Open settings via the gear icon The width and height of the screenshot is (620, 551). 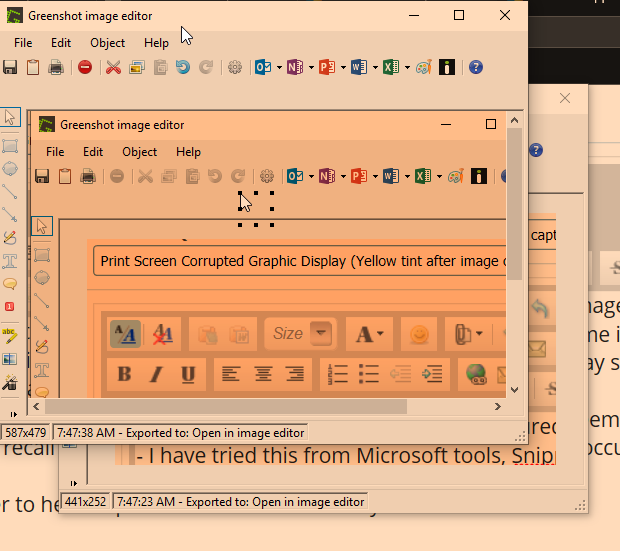[235, 67]
